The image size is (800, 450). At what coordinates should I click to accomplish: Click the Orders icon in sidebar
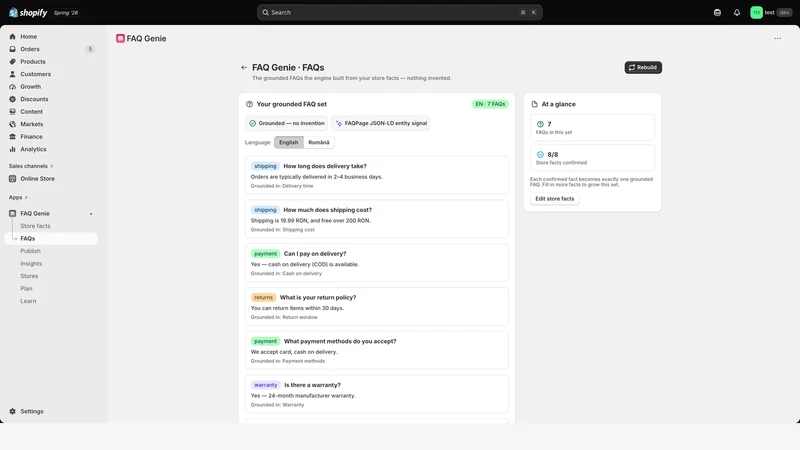click(12, 49)
